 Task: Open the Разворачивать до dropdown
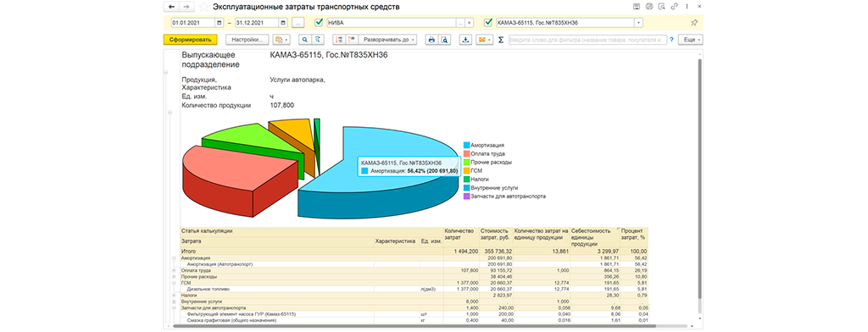point(387,40)
